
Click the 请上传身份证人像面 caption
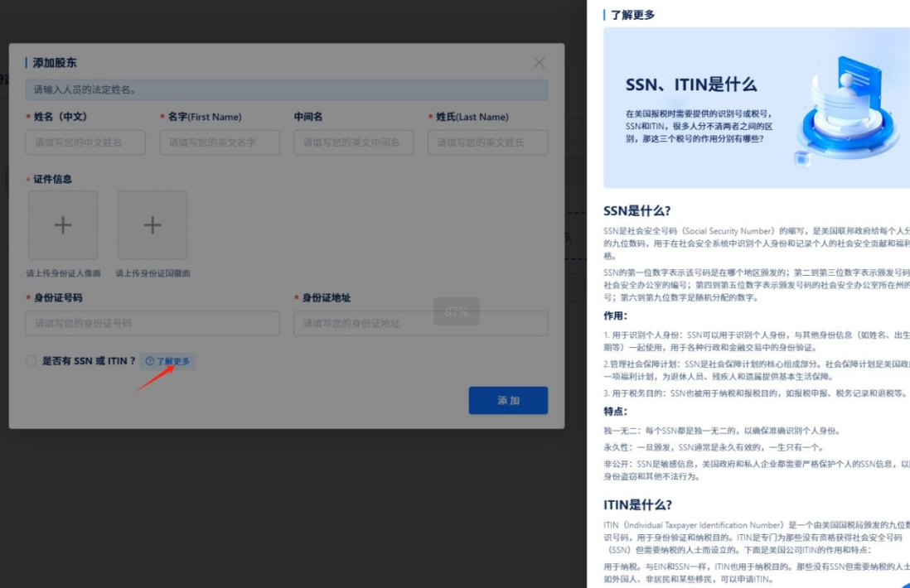tap(63, 273)
